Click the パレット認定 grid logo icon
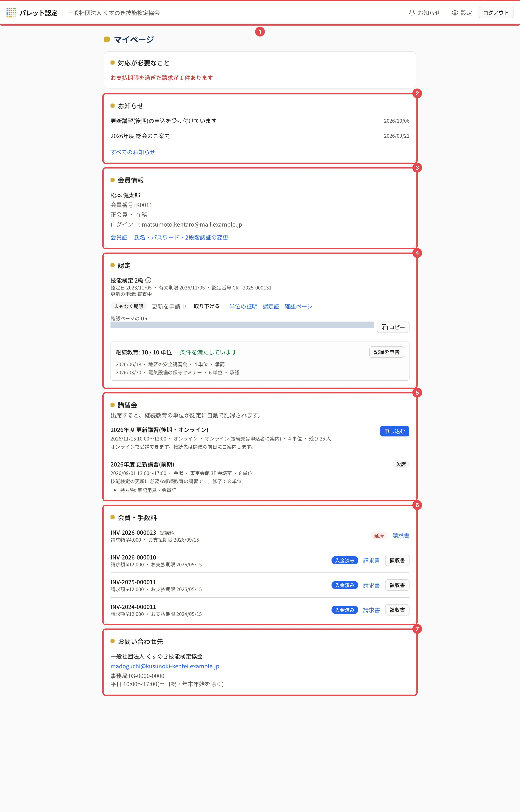520x812 pixels. coord(11,13)
